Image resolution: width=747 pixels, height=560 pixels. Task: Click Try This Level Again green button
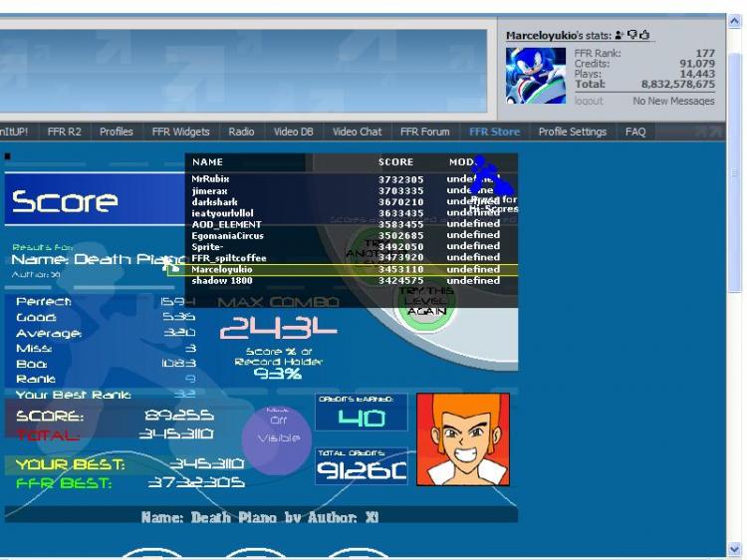pyautogui.click(x=426, y=302)
